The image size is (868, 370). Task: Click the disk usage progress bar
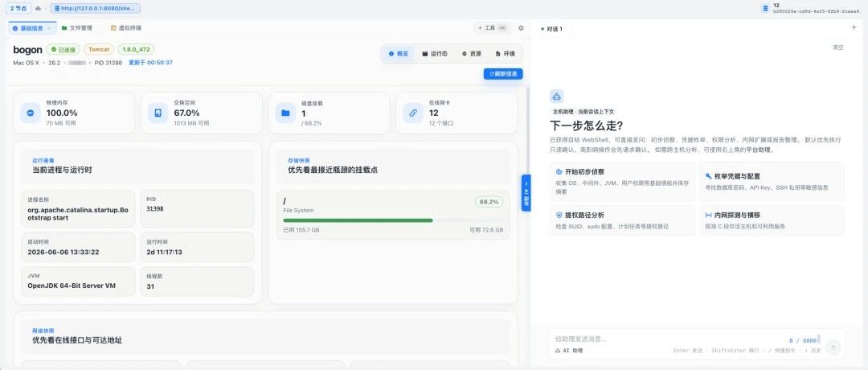pos(393,220)
